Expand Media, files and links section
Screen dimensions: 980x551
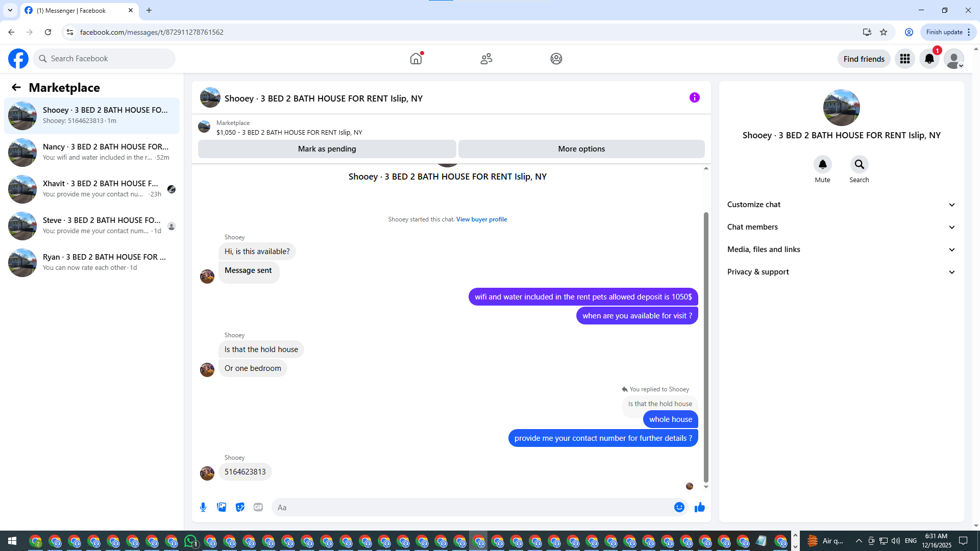coord(841,249)
